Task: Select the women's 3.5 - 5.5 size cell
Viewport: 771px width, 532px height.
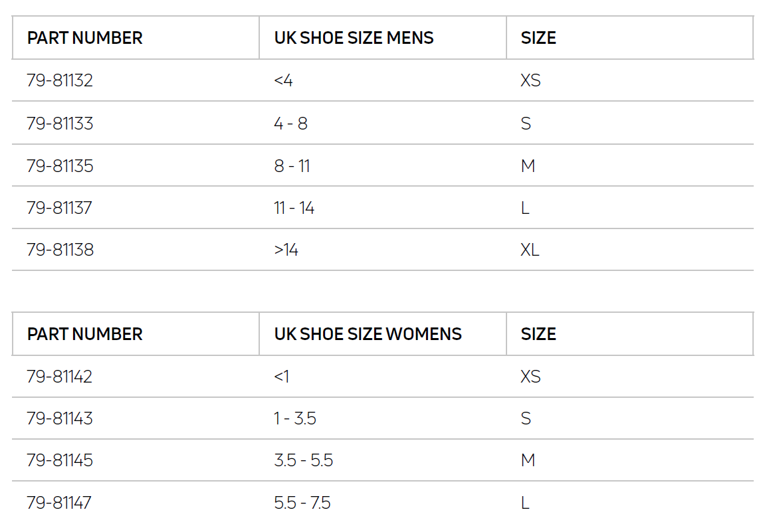Action: click(303, 460)
